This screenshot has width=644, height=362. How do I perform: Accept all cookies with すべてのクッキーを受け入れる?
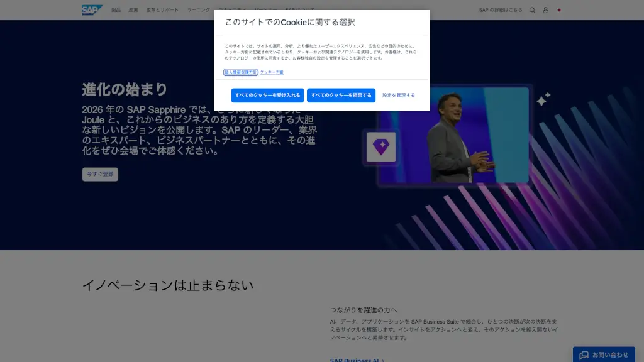(x=267, y=96)
